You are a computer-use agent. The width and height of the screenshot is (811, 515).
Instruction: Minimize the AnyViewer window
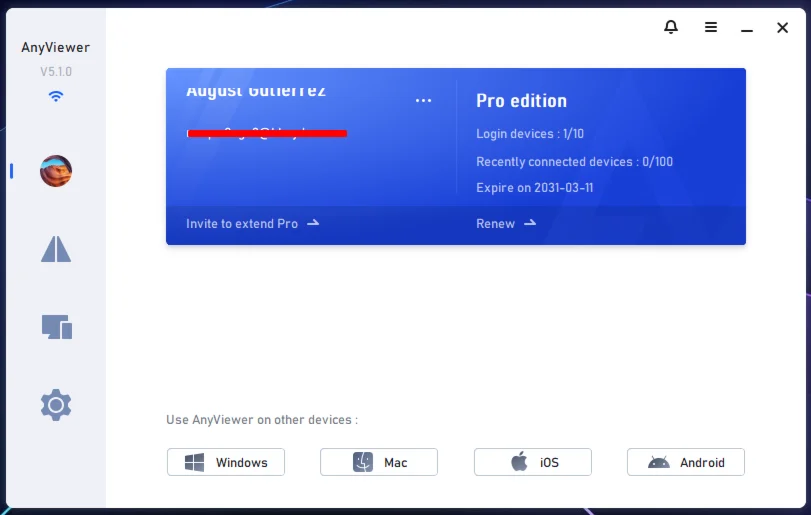coord(746,31)
